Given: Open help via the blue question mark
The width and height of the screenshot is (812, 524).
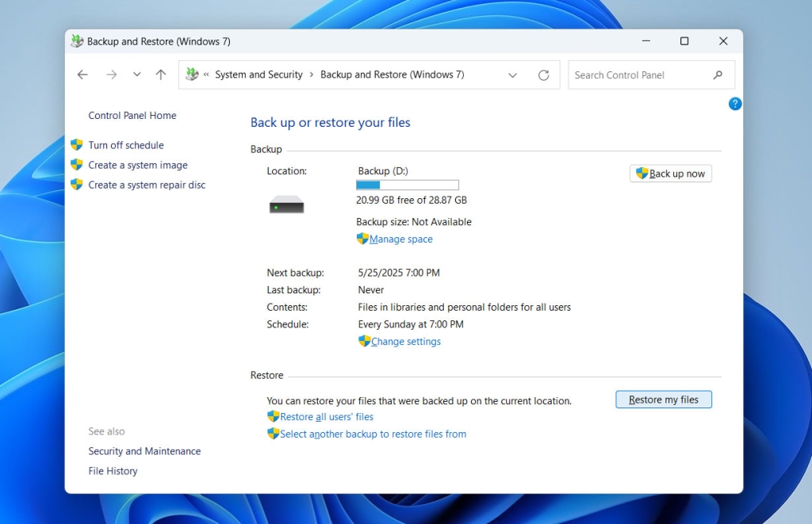Looking at the screenshot, I should pyautogui.click(x=735, y=104).
